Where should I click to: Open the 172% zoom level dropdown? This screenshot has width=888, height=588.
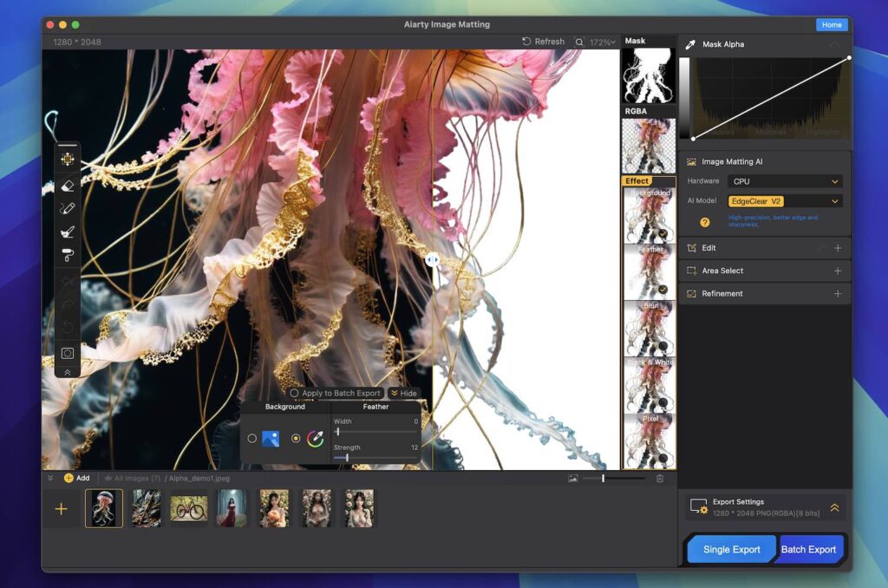click(602, 42)
